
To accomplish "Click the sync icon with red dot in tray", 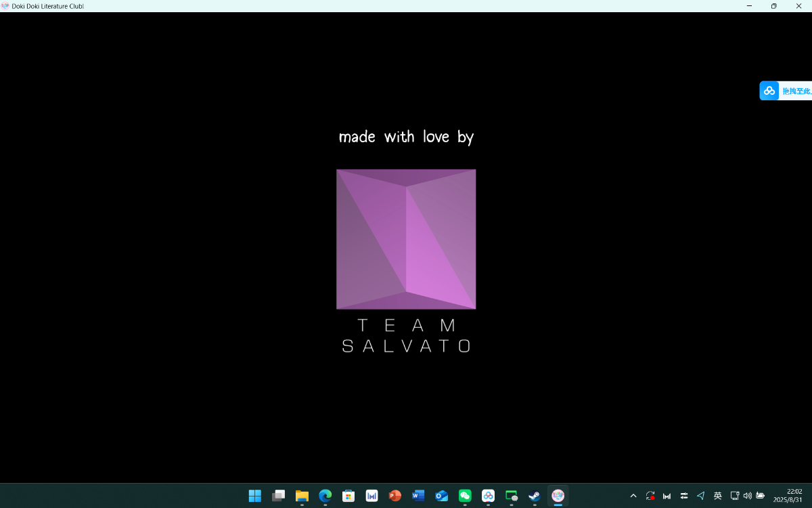I will [650, 496].
